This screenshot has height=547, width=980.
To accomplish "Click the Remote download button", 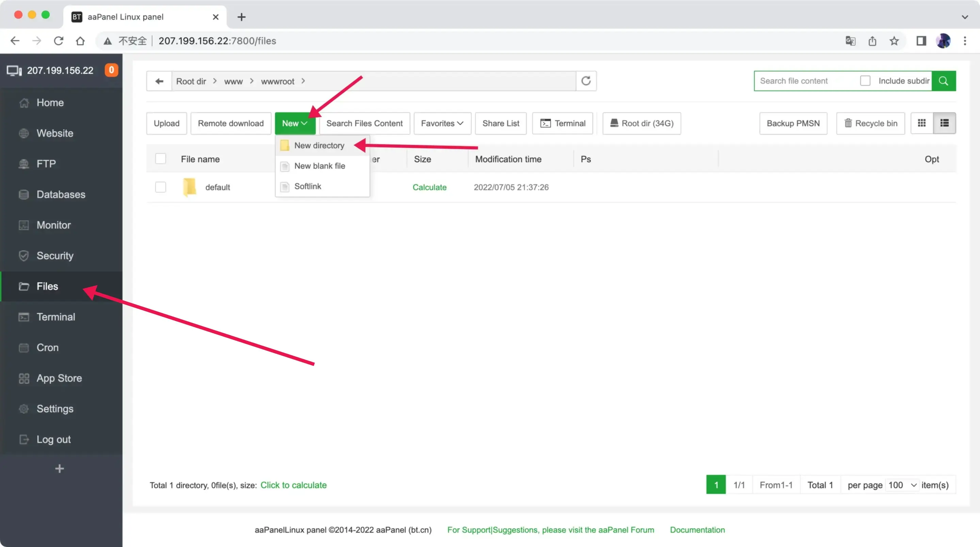I will pyautogui.click(x=231, y=123).
